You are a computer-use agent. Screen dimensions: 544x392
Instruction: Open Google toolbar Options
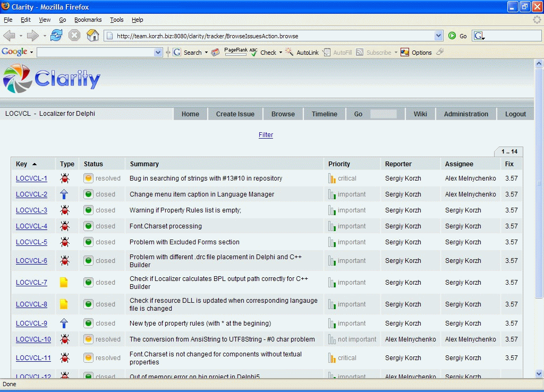coord(416,53)
